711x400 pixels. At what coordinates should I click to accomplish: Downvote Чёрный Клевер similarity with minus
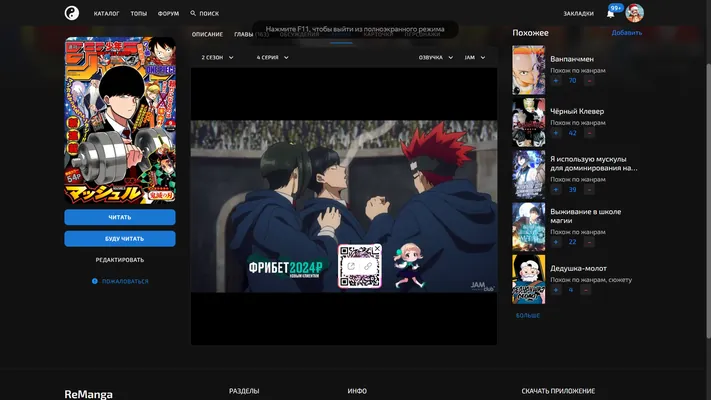tap(589, 133)
